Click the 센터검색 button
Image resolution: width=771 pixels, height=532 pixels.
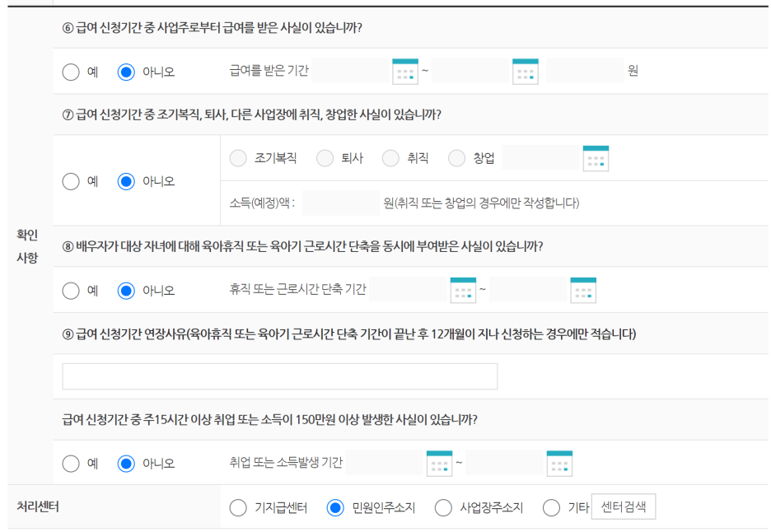(x=624, y=506)
